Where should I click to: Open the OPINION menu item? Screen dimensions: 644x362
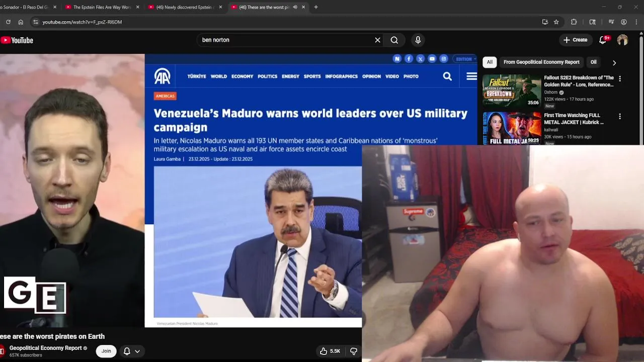pos(371,76)
